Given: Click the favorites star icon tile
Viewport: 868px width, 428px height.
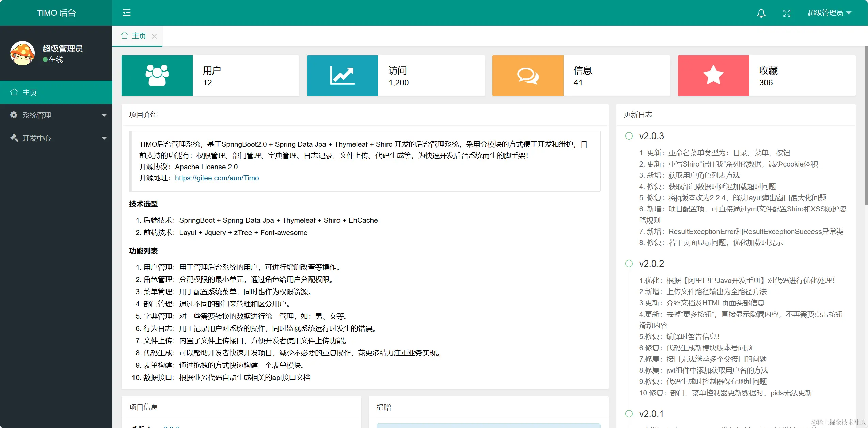Looking at the screenshot, I should [x=713, y=76].
